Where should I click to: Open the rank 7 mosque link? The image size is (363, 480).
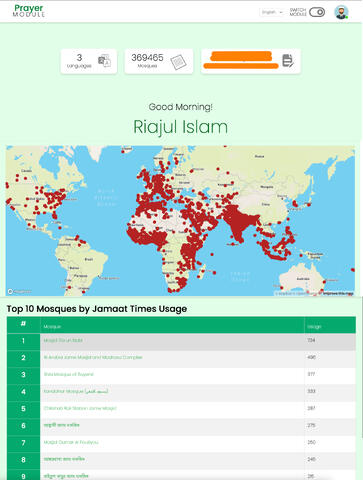pyautogui.click(x=71, y=442)
